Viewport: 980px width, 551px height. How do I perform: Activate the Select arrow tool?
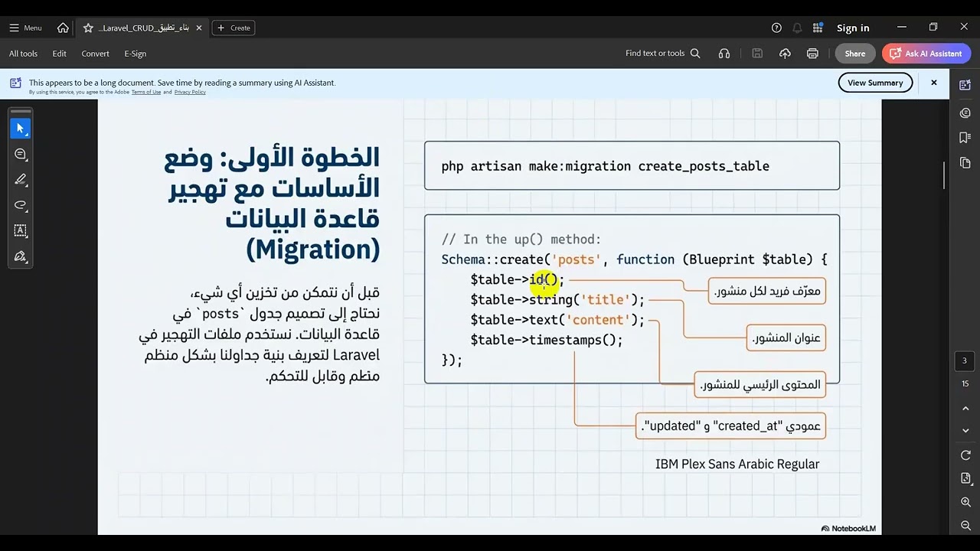point(21,128)
